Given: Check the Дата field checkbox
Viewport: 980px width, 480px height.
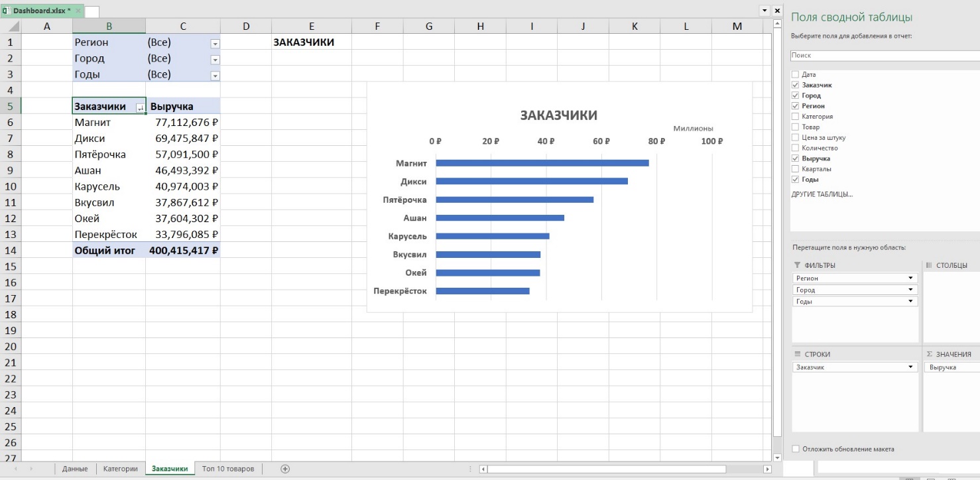Looking at the screenshot, I should tap(796, 75).
